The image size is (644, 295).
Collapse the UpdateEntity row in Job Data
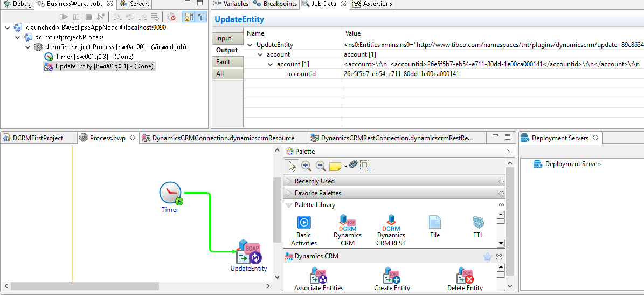pyautogui.click(x=250, y=45)
